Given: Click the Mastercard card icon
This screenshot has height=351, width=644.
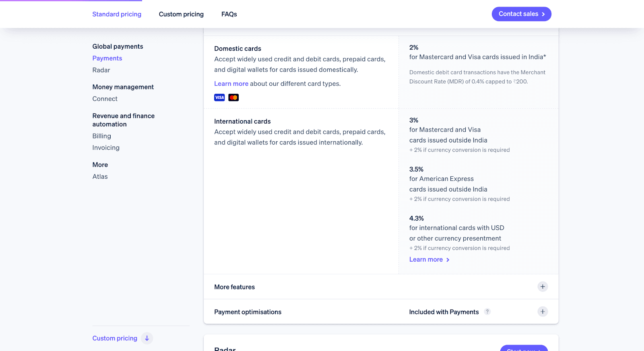Looking at the screenshot, I should click(233, 97).
